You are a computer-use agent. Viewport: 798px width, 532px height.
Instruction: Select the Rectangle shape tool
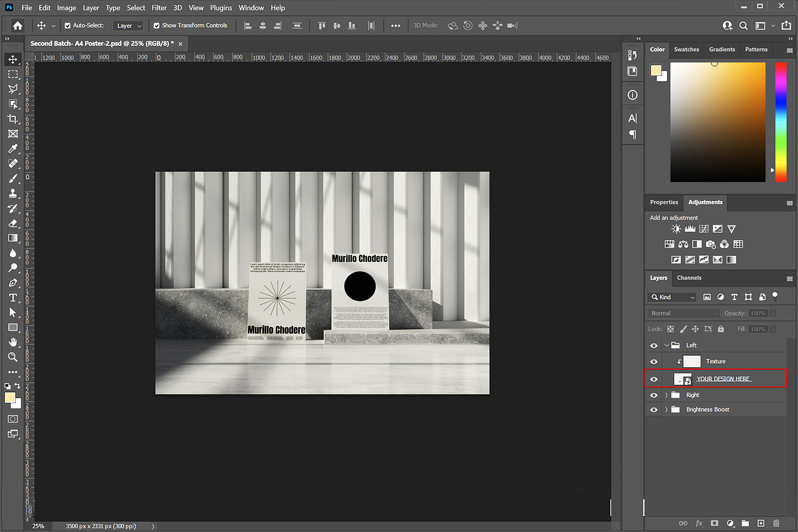pyautogui.click(x=13, y=327)
